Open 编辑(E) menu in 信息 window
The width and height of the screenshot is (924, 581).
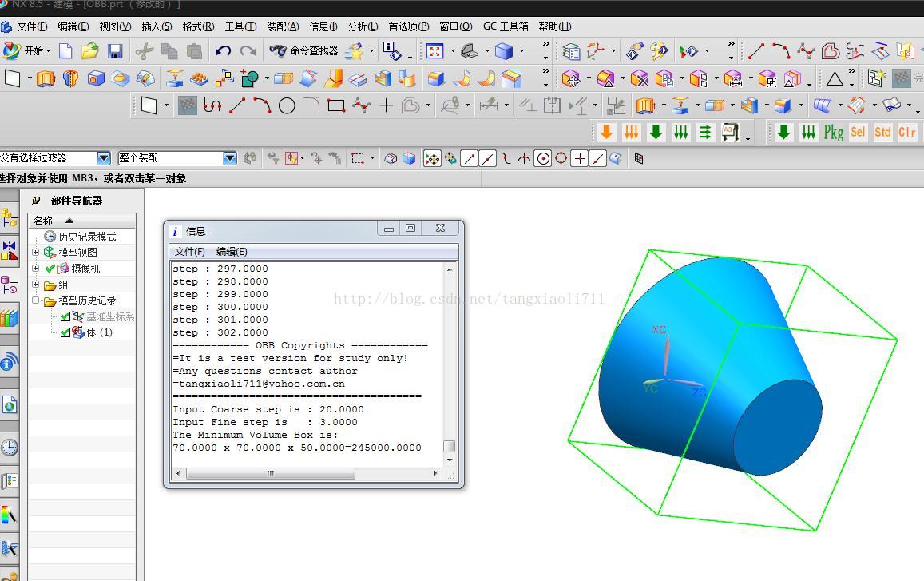232,252
